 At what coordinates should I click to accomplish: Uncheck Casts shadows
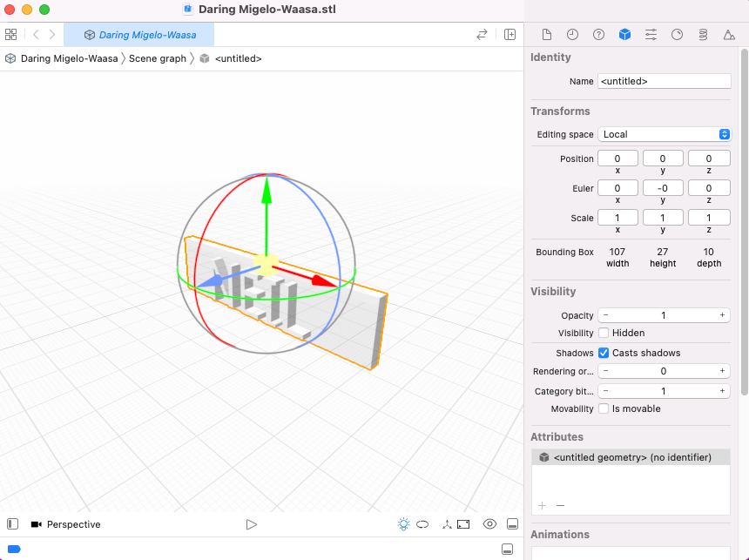604,353
